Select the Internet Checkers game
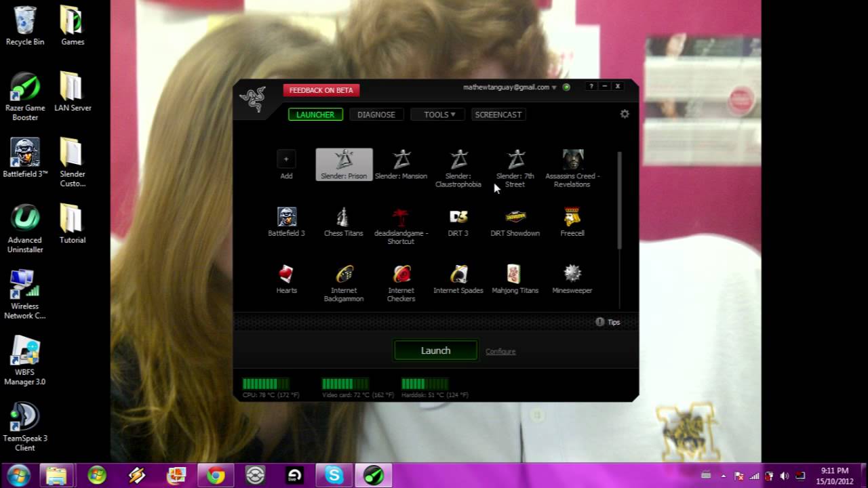The image size is (868, 488). coord(401,283)
